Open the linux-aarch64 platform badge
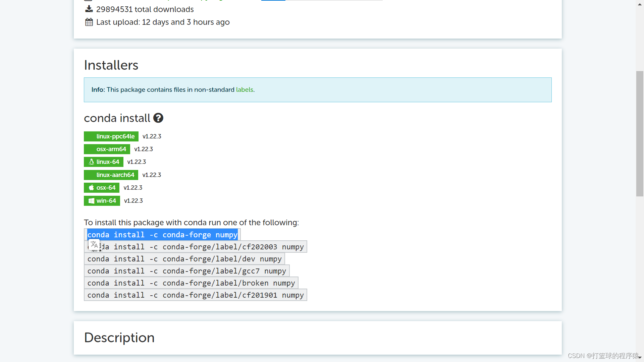644x362 pixels. pos(111,175)
